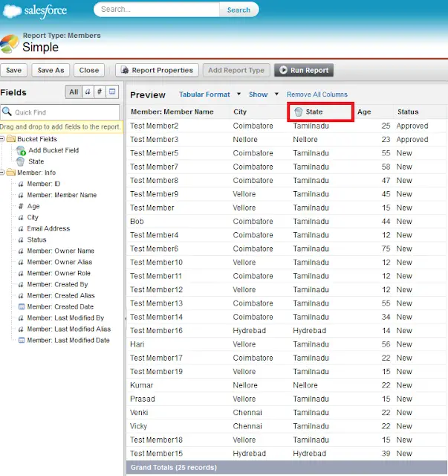The height and width of the screenshot is (476, 448).
Task: Collapse the Bucket Fields folder
Action: click(2, 139)
